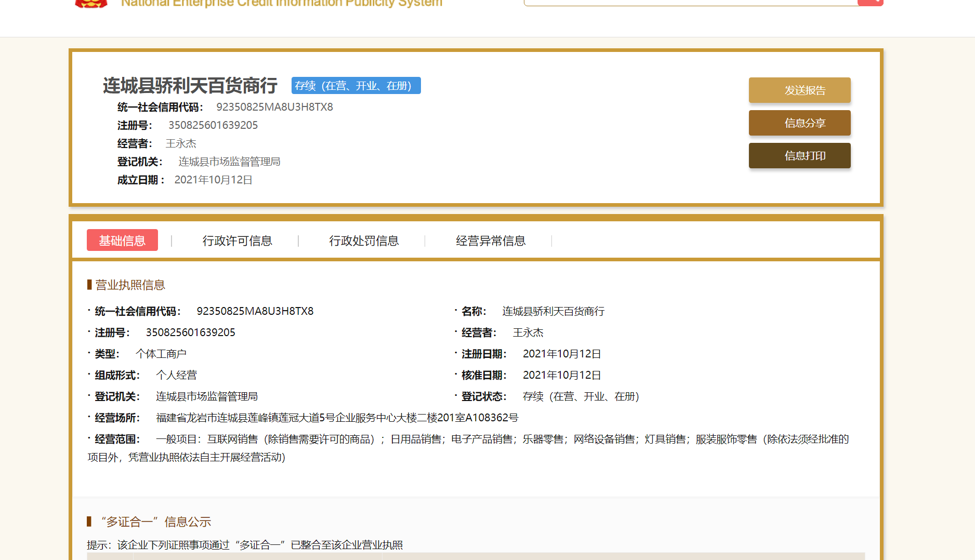The width and height of the screenshot is (975, 560).
Task: Click the red search button icon
Action: pos(871,2)
